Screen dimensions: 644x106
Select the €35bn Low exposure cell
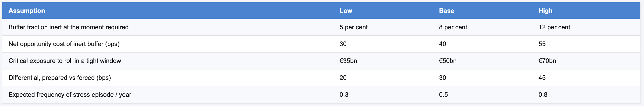coord(348,61)
